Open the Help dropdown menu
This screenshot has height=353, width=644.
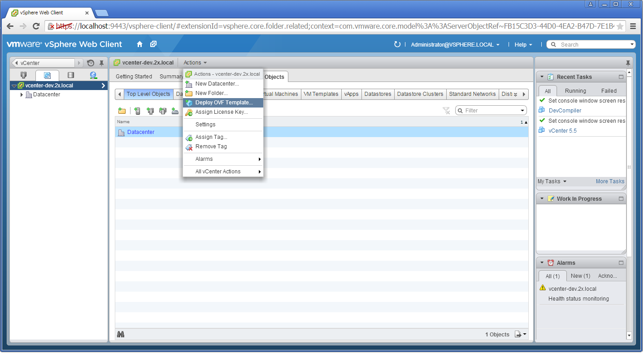pos(523,45)
